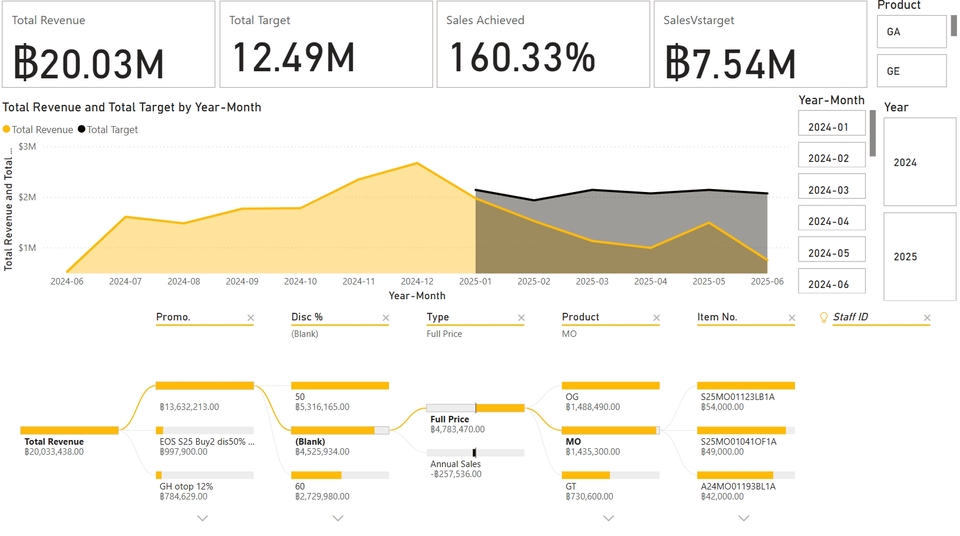960x536 pixels.
Task: Expand more Item No. entries with down chevron
Action: [x=744, y=518]
